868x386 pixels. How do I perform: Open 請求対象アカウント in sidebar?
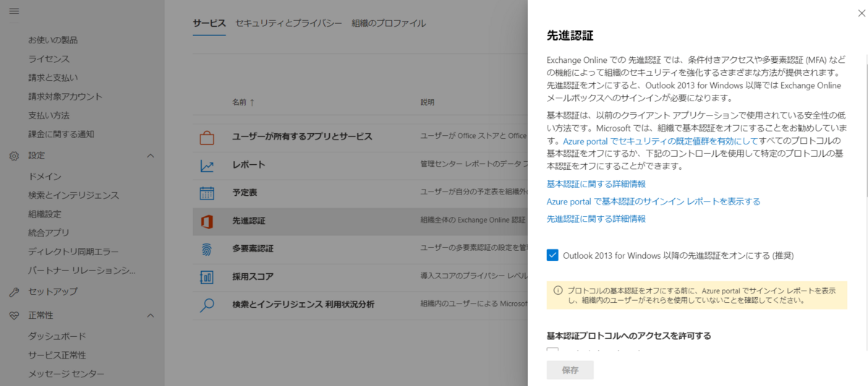pyautogui.click(x=65, y=96)
